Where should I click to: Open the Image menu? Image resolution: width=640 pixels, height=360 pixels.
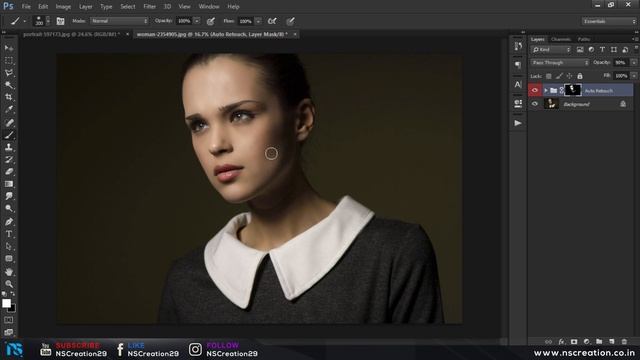(63, 7)
